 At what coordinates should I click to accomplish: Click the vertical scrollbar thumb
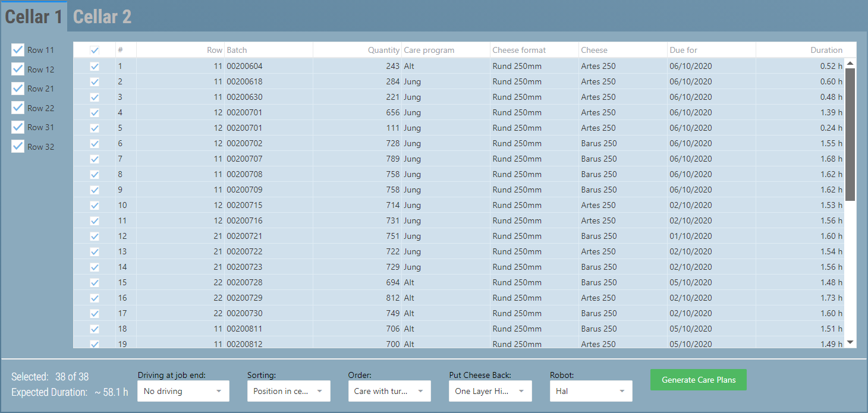pos(850,134)
